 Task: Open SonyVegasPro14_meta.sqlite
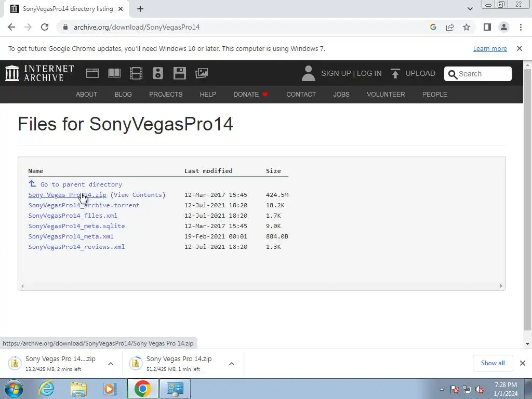(76, 226)
